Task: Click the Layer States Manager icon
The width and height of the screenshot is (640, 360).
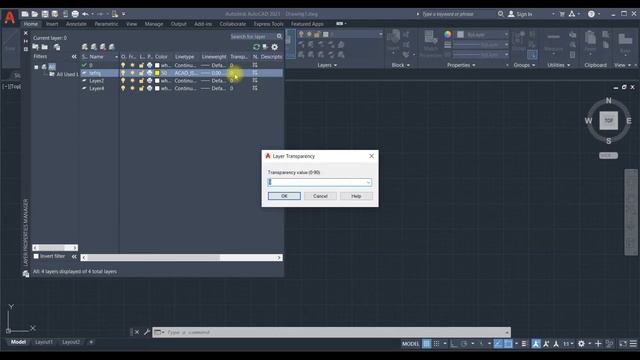Action: [57, 47]
